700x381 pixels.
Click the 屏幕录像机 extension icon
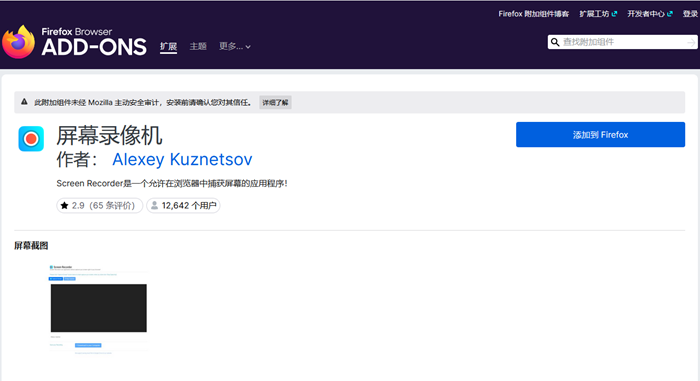(x=31, y=139)
